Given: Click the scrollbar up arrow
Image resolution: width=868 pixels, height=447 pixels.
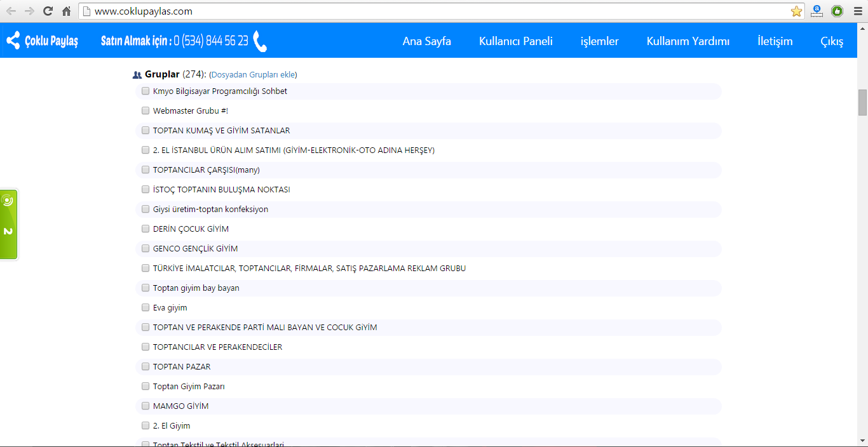Looking at the screenshot, I should pyautogui.click(x=862, y=28).
